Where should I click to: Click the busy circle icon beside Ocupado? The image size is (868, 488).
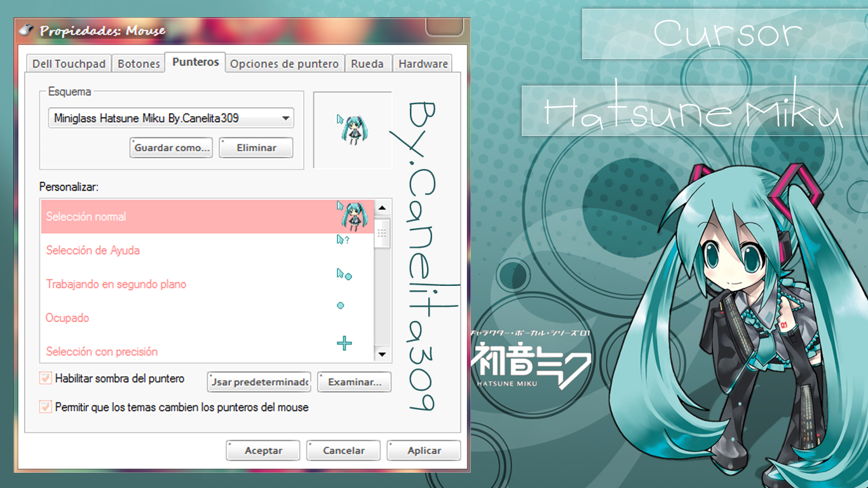click(x=341, y=306)
